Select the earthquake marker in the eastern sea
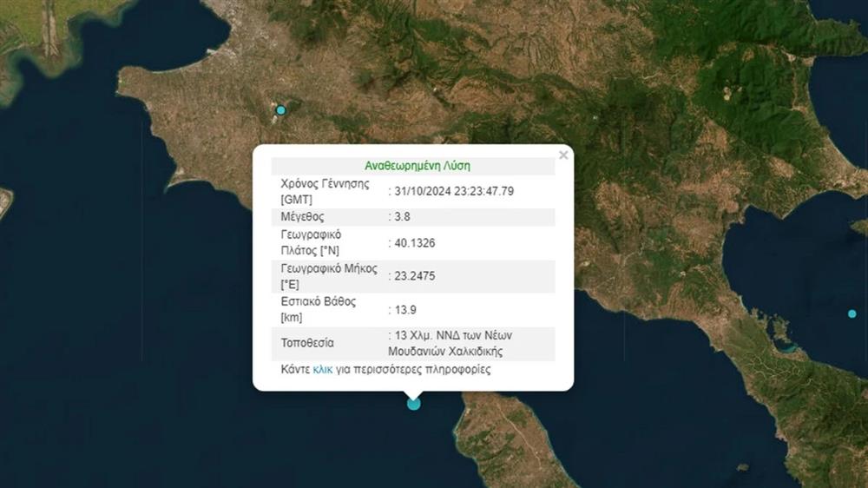Viewport: 868px width, 488px height. [852, 313]
